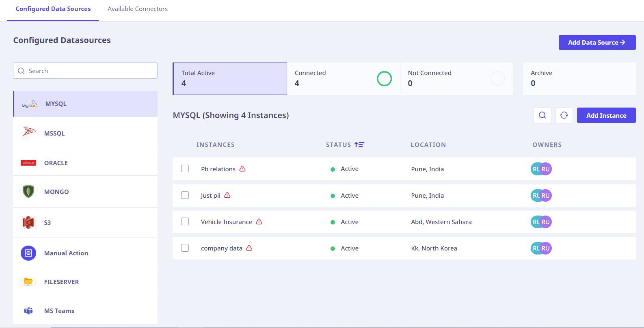Click warning icon next to Just pii
This screenshot has width=644, height=328.
click(227, 195)
